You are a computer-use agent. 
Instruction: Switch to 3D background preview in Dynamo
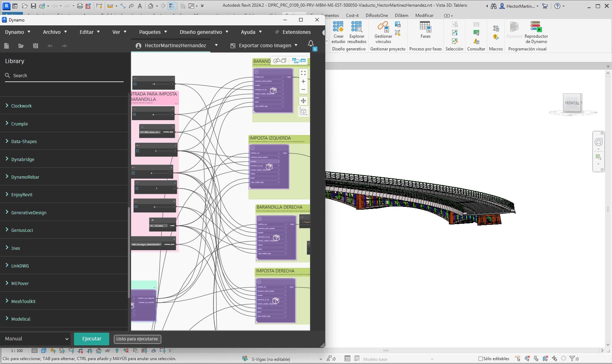280,61
